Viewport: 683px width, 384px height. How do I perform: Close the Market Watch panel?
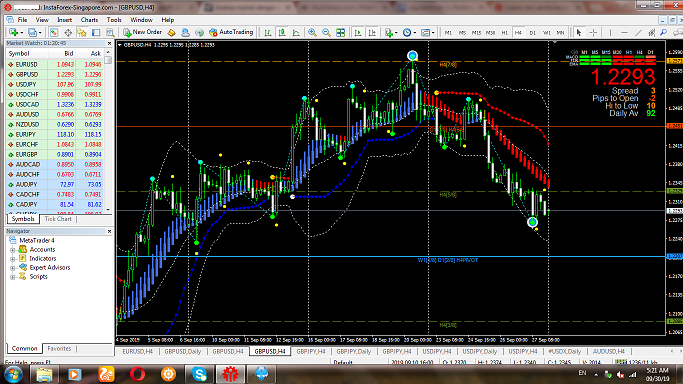[109, 43]
